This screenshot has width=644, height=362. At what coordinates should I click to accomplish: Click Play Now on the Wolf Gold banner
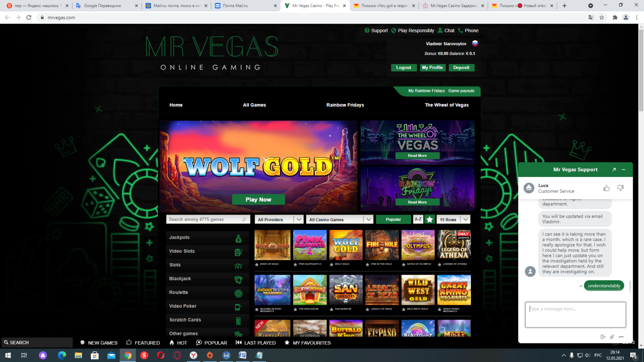(x=258, y=199)
